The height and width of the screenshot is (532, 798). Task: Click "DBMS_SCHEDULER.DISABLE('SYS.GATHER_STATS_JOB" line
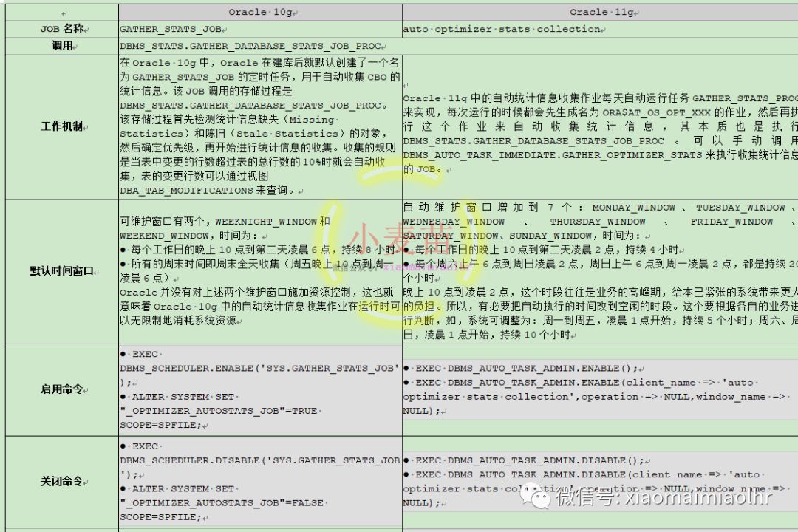(260, 460)
